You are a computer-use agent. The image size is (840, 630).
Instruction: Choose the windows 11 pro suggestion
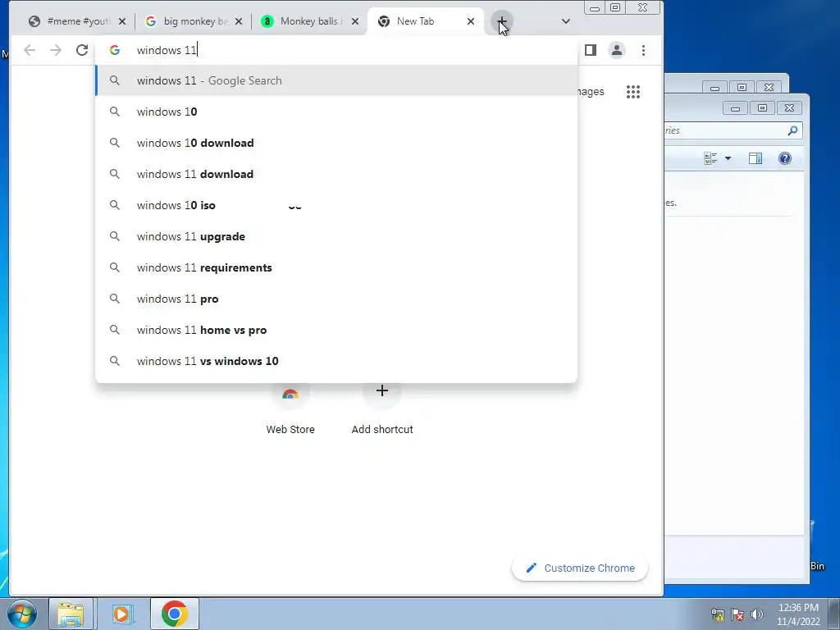click(336, 299)
